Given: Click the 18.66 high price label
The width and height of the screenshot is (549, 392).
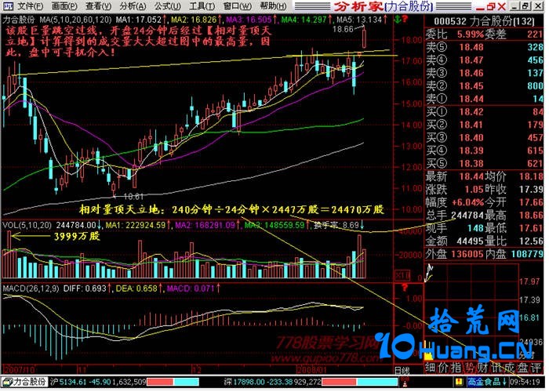Looking at the screenshot, I should [x=343, y=30].
